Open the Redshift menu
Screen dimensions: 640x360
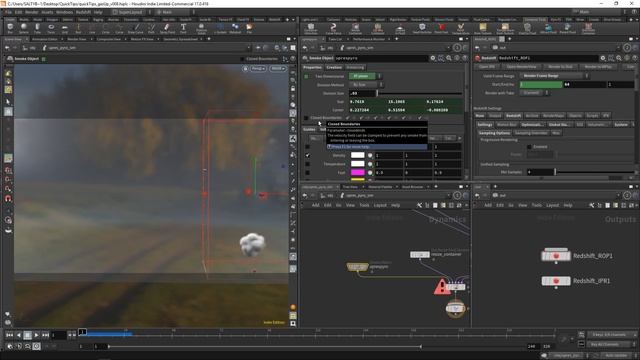pos(83,12)
